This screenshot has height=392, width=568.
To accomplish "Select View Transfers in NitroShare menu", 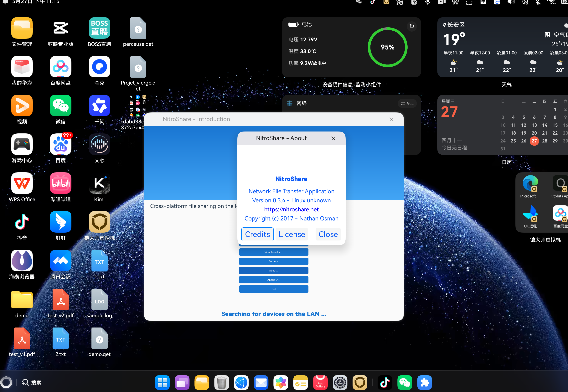I will (274, 252).
